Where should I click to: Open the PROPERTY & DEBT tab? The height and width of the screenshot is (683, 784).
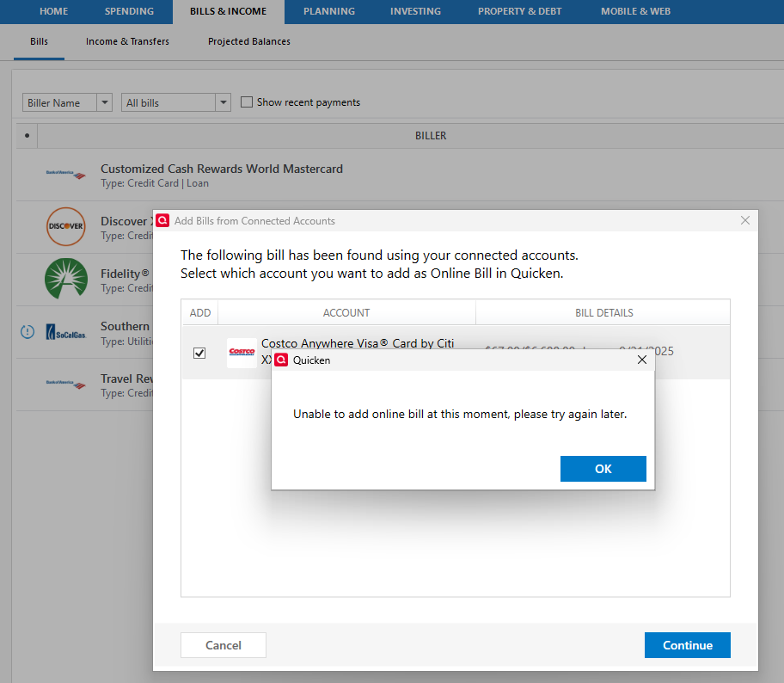pos(519,11)
